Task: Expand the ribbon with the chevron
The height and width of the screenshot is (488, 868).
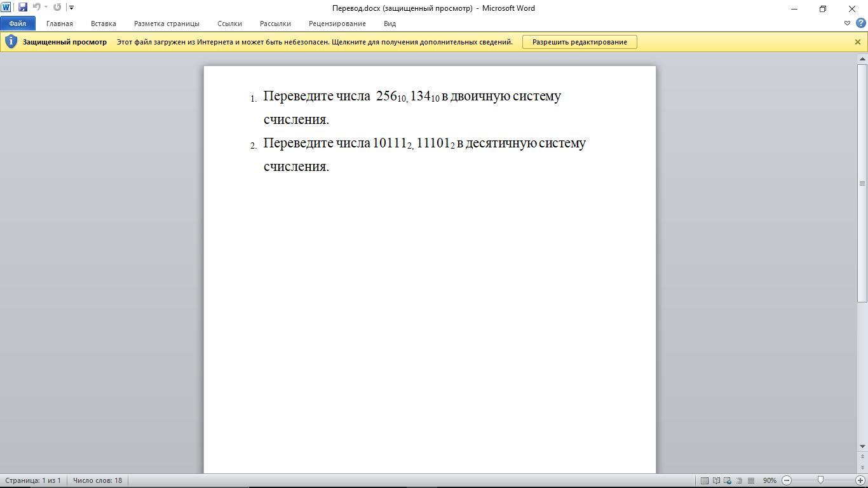Action: click(x=847, y=24)
